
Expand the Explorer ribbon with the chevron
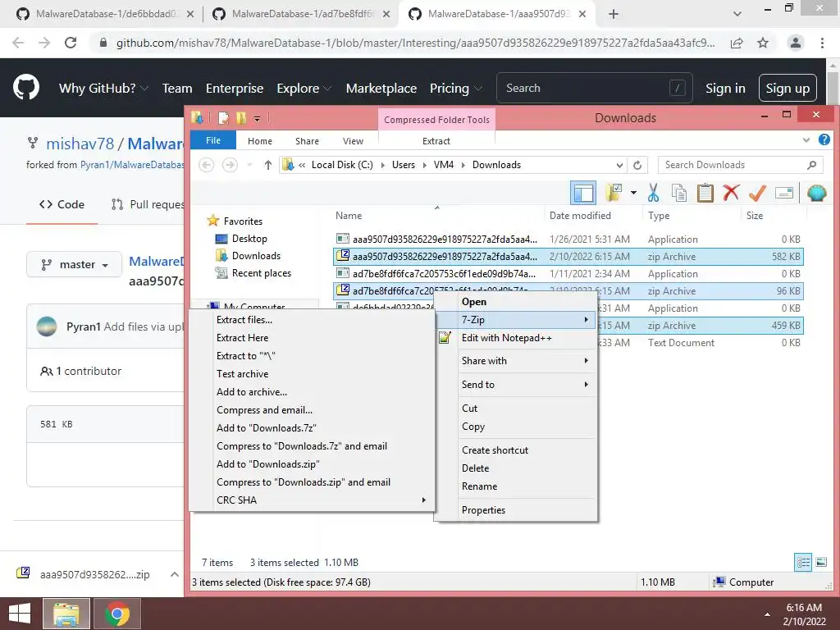[806, 140]
